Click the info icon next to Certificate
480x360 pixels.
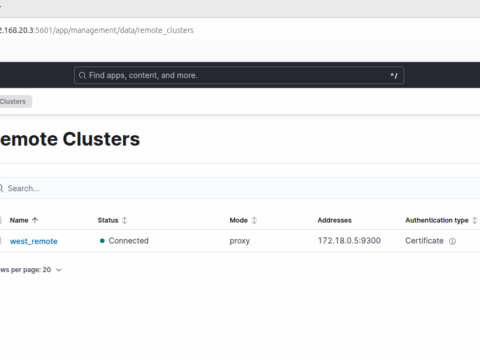(452, 241)
